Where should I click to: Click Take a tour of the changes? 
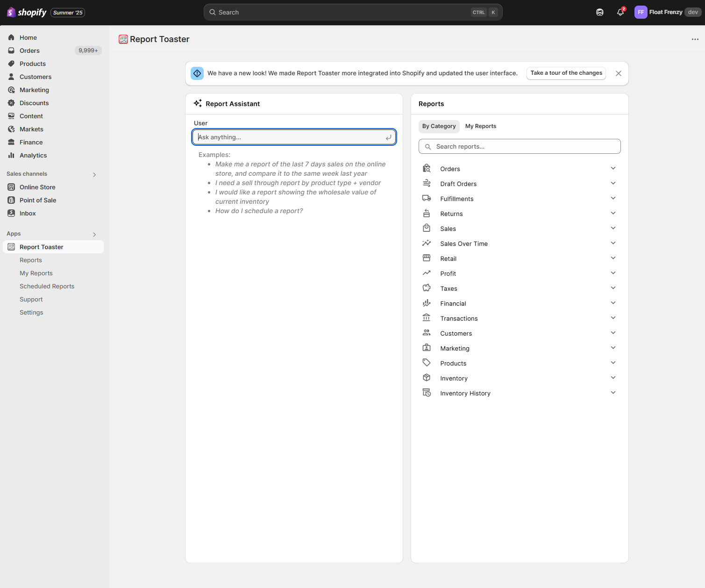click(566, 73)
